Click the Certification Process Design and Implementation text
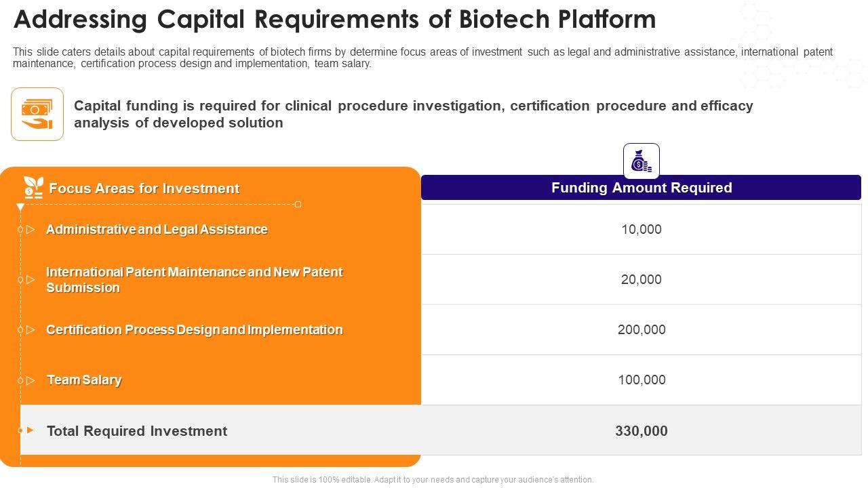Viewport: 868px width, 488px height. [x=194, y=330]
